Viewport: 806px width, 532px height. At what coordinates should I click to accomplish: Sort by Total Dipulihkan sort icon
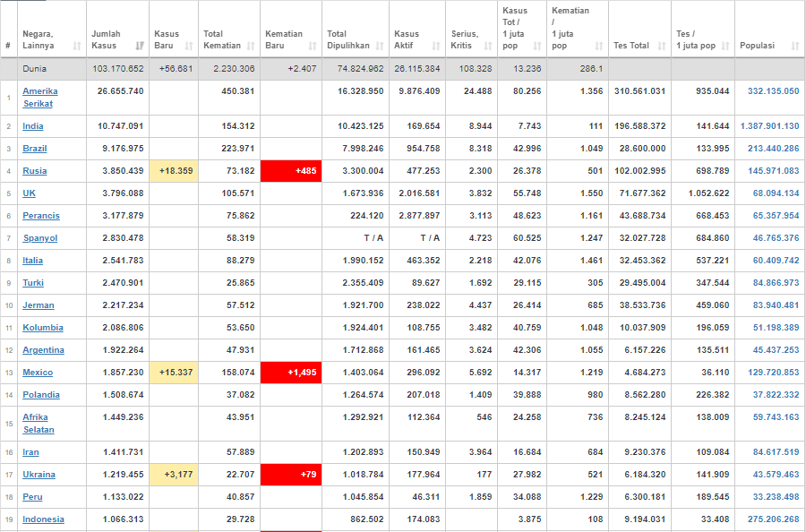tap(380, 46)
